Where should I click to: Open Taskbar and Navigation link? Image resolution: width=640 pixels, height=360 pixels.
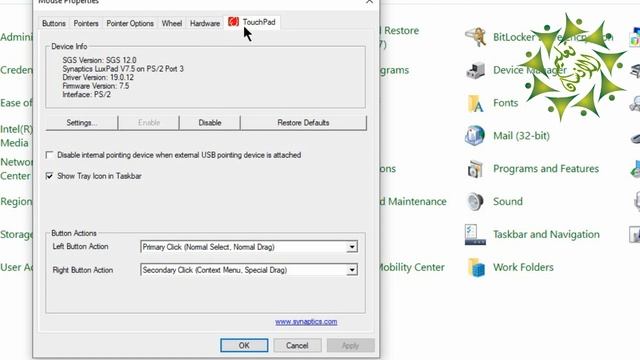[x=546, y=234]
